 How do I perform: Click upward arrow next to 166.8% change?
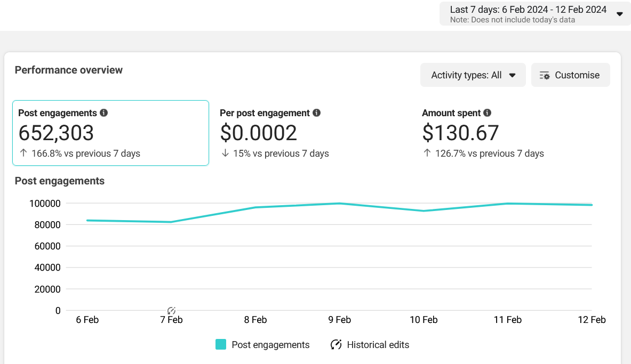pos(23,153)
